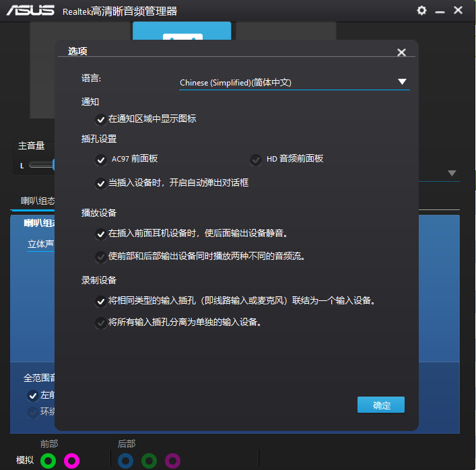The image size is (476, 470).
Task: Select the gray device tab right of blue tab
Action: [x=286, y=31]
